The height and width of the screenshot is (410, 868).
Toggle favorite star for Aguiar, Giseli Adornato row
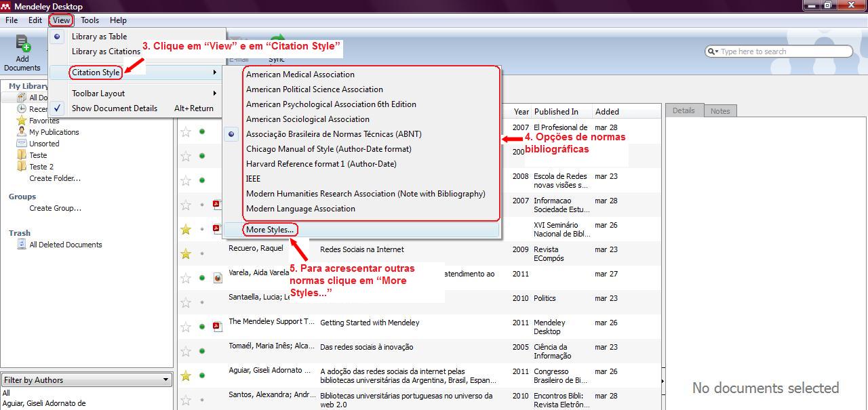pos(186,375)
